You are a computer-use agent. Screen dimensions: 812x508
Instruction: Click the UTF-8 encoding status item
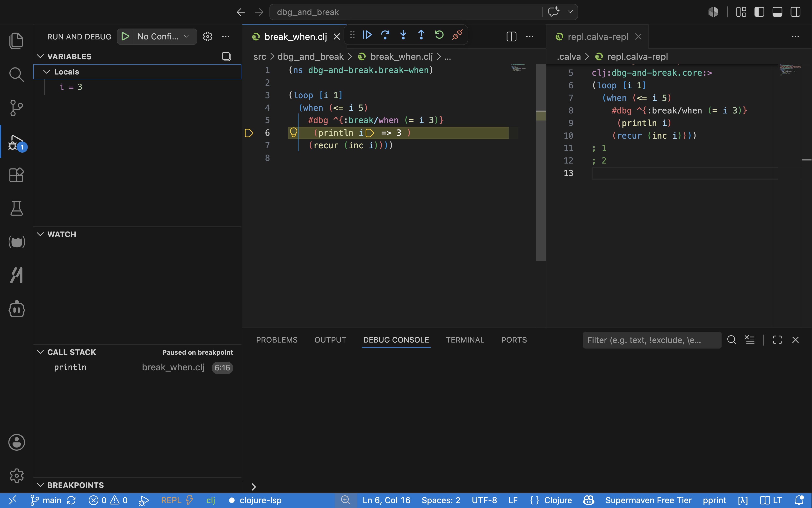tap(484, 500)
